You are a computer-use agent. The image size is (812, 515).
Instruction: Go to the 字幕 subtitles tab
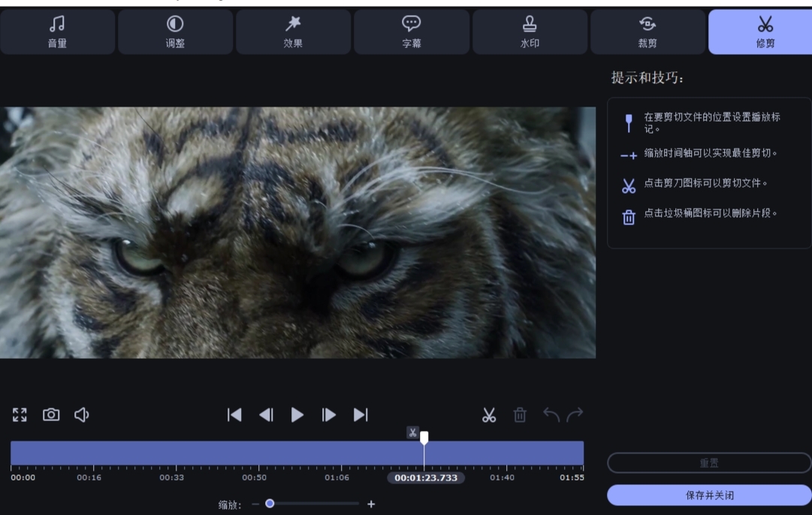point(412,32)
